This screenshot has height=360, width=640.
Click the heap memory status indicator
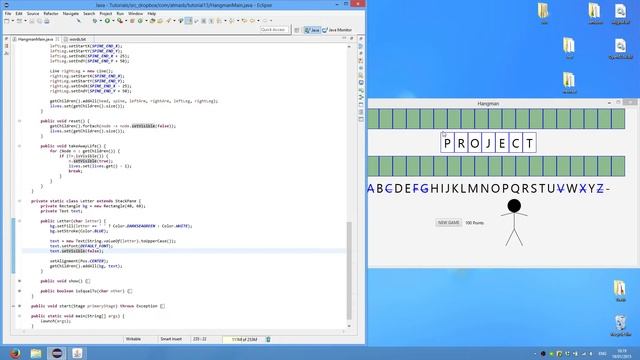click(244, 339)
